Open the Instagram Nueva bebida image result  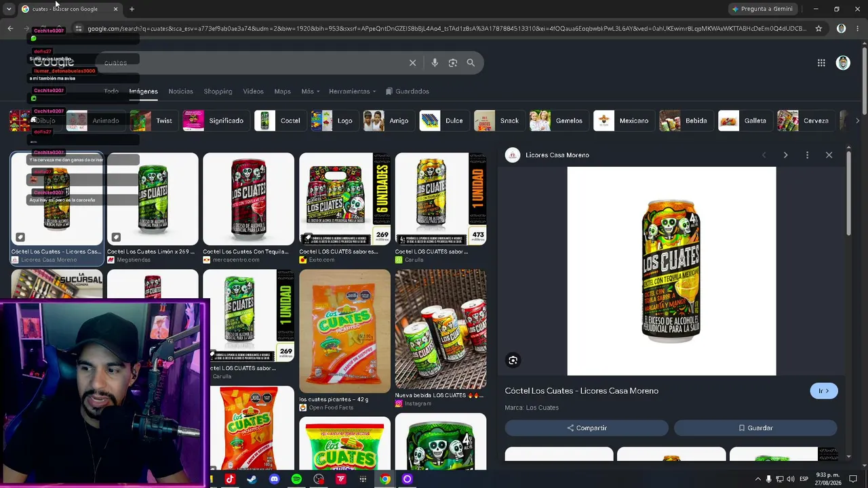pos(441,329)
